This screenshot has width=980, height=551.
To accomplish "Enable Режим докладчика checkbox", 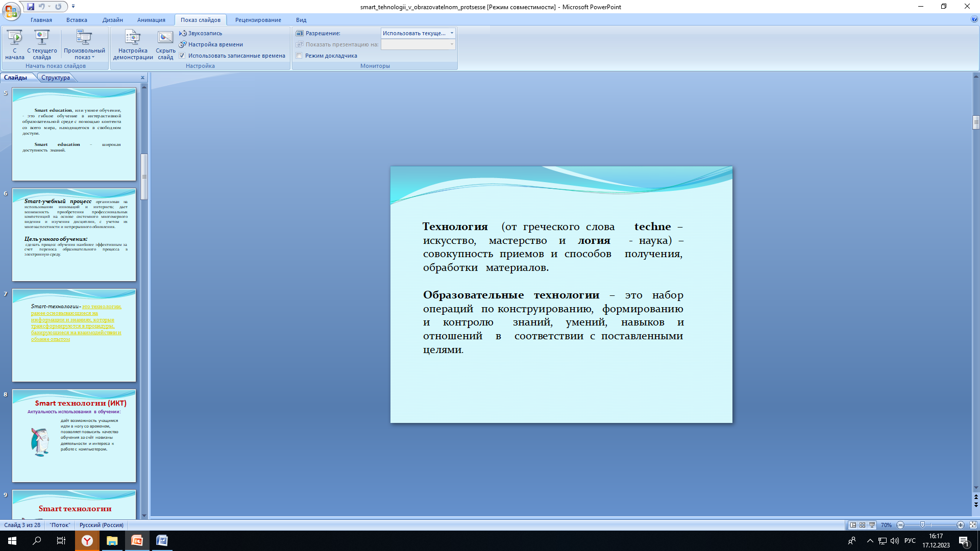I will [x=300, y=56].
